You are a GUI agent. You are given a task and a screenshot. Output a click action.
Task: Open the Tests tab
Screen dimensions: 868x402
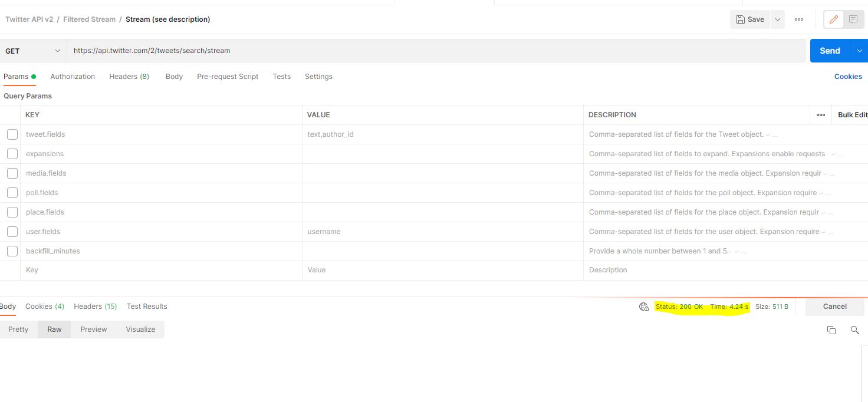[x=282, y=77]
